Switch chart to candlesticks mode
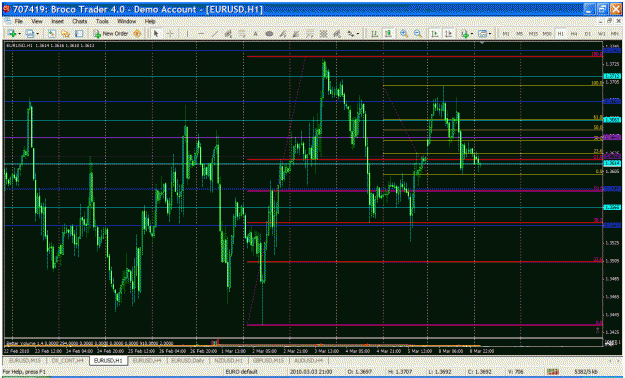Image resolution: width=625 pixels, height=378 pixels. click(388, 34)
